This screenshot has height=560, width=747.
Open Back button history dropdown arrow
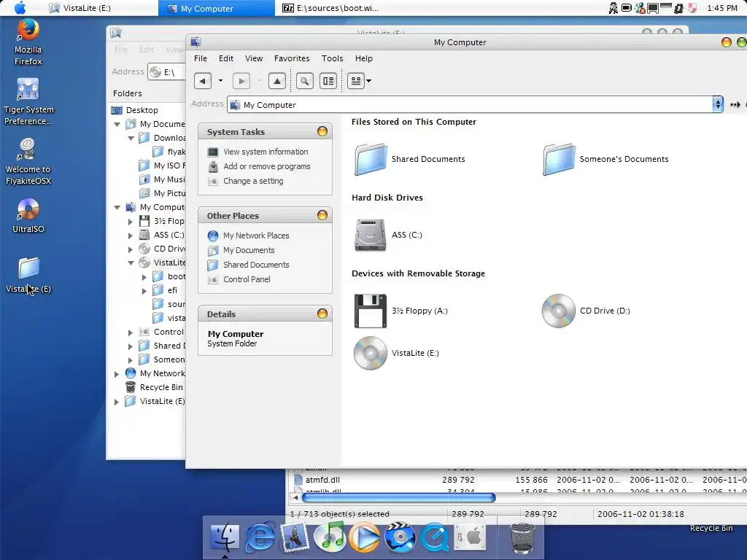pos(220,81)
